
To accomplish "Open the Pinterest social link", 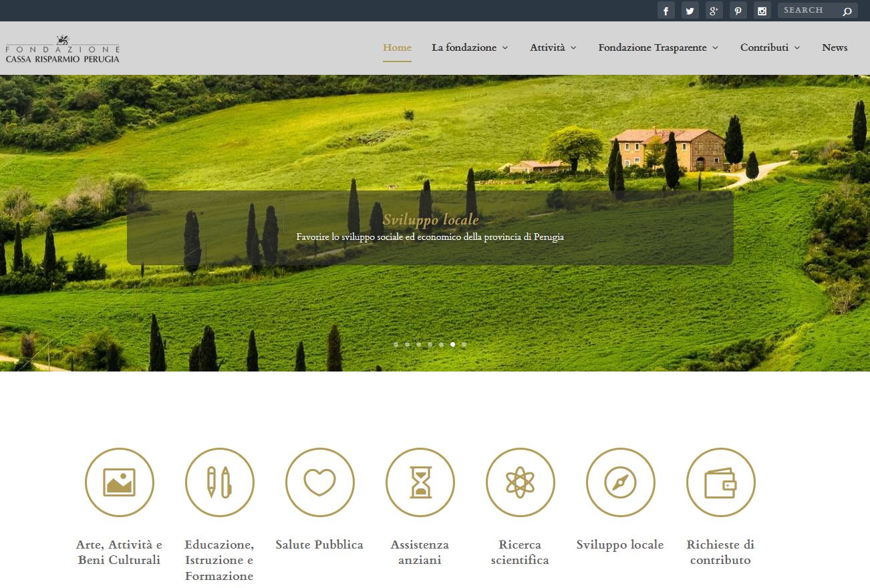I will pyautogui.click(x=738, y=10).
